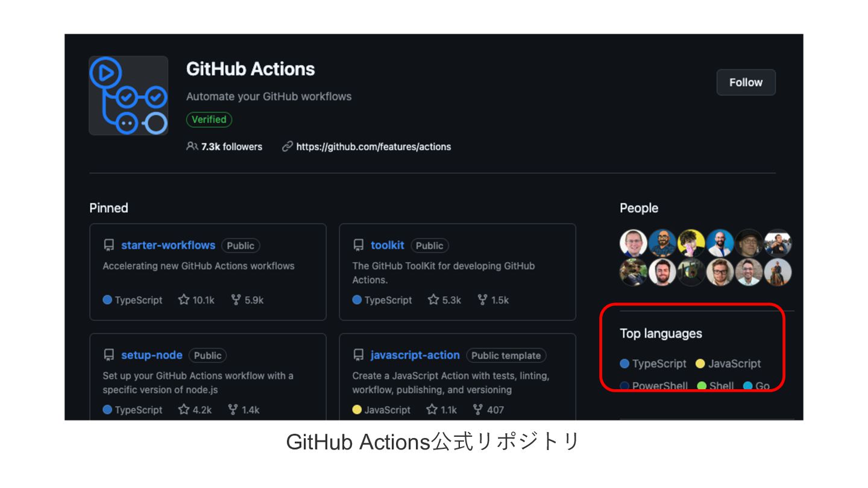Click the Follow button
This screenshot has height=488, width=868.
746,83
